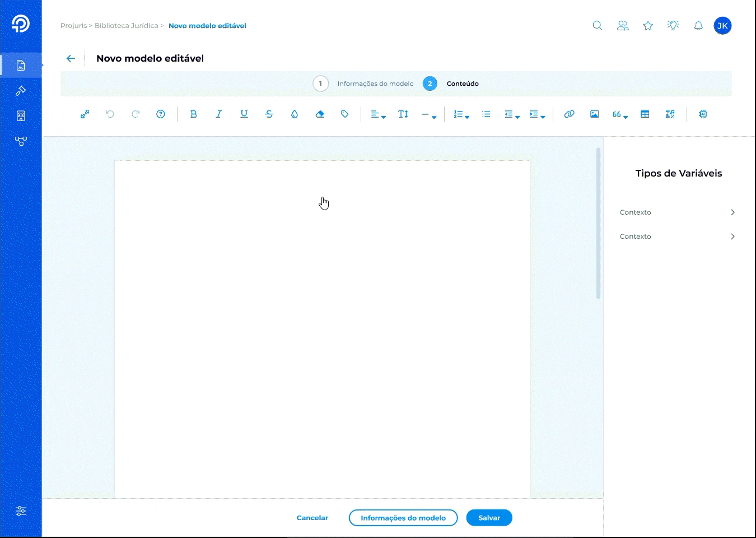Insert a link in the editor

(x=570, y=114)
